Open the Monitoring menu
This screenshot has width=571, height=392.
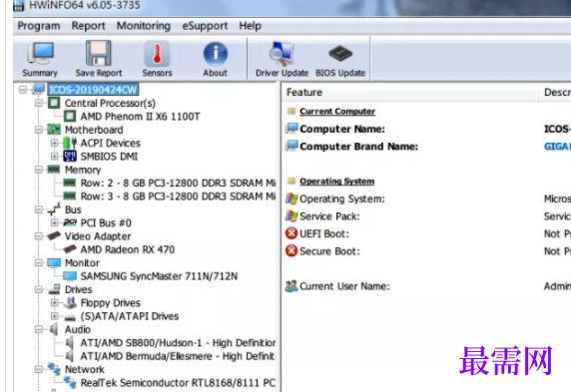(x=144, y=26)
